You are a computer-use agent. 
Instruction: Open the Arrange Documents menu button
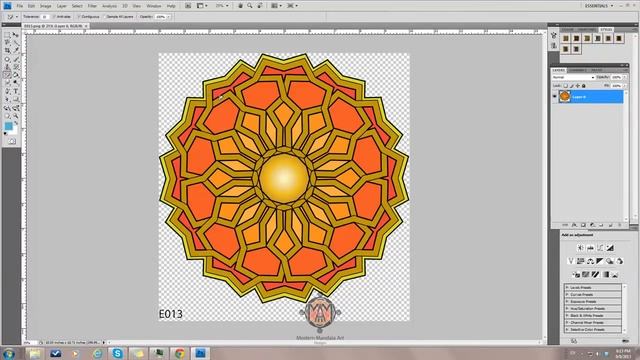tap(276, 6)
